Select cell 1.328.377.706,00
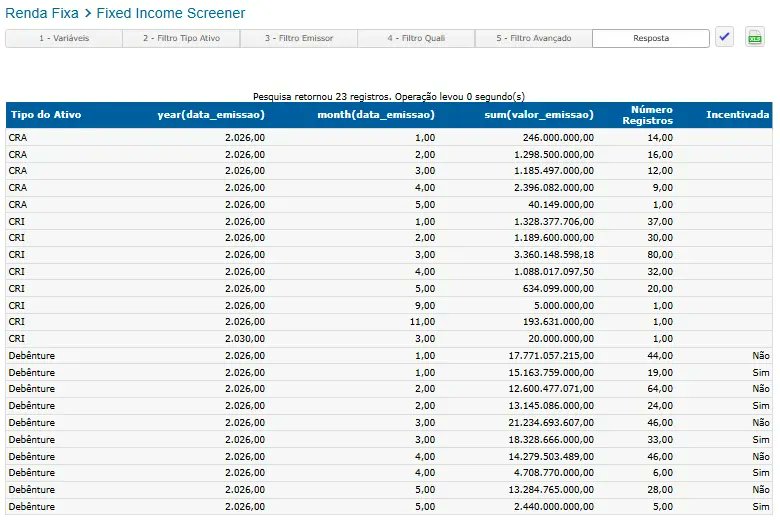The image size is (780, 524). tap(554, 221)
